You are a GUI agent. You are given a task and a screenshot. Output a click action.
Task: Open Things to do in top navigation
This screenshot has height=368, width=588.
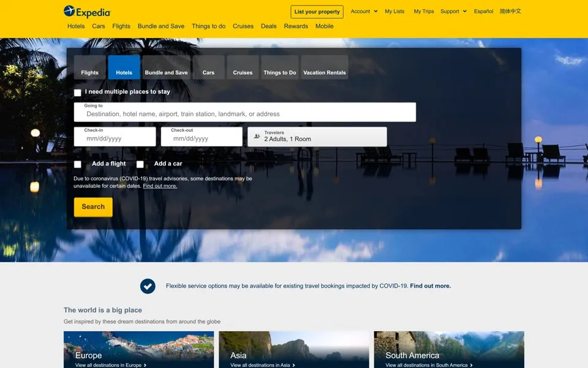(208, 26)
